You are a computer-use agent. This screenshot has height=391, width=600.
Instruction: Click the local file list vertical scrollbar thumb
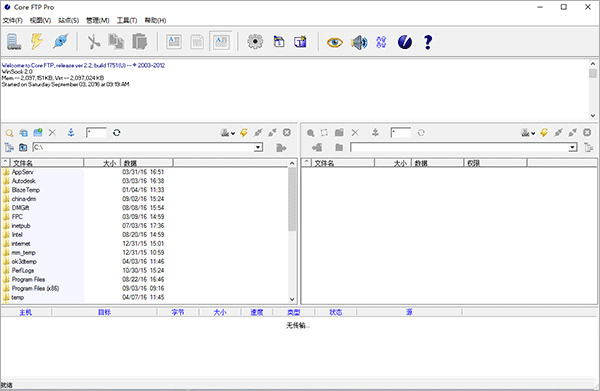click(292, 199)
